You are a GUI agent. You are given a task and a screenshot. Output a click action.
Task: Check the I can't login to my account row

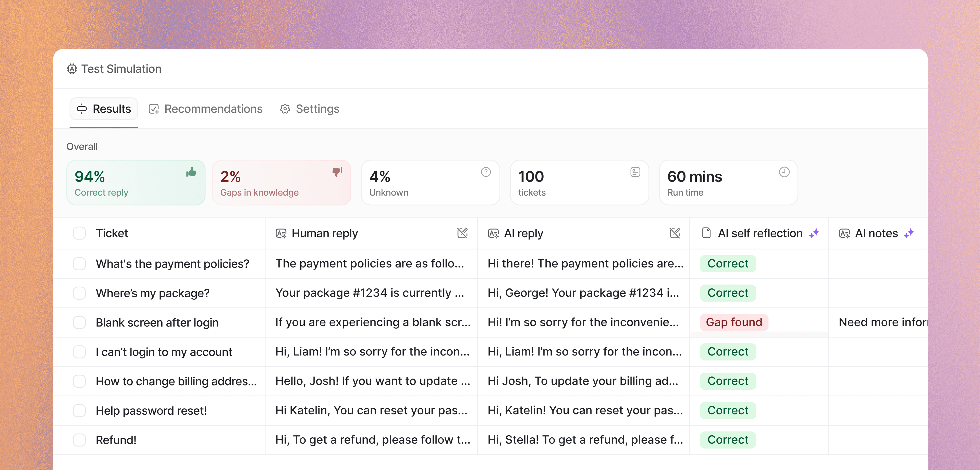79,352
